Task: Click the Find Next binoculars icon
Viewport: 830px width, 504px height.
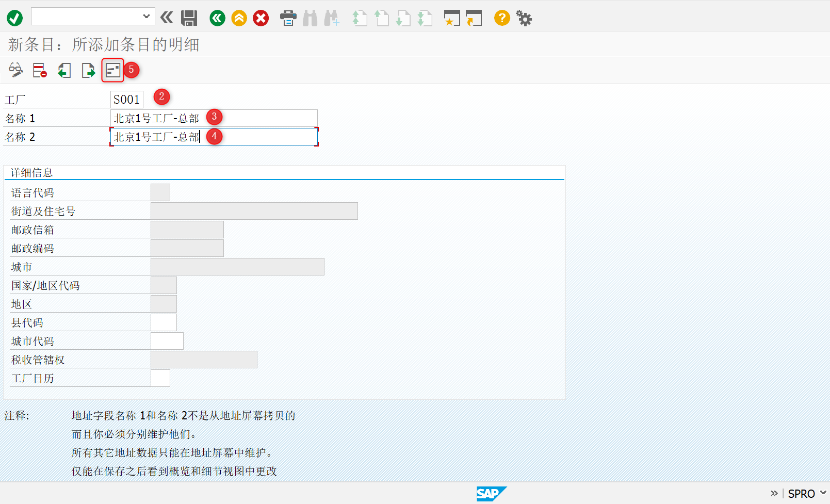Action: 332,18
